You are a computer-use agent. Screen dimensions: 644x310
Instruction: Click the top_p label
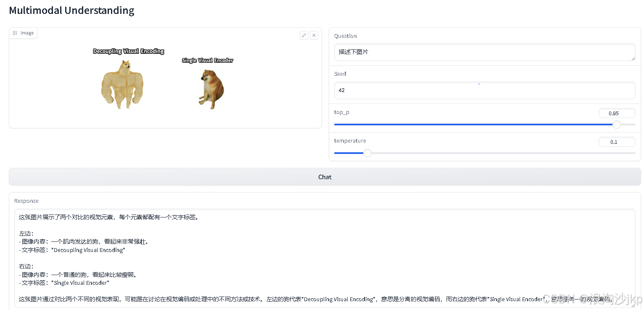[x=341, y=112]
